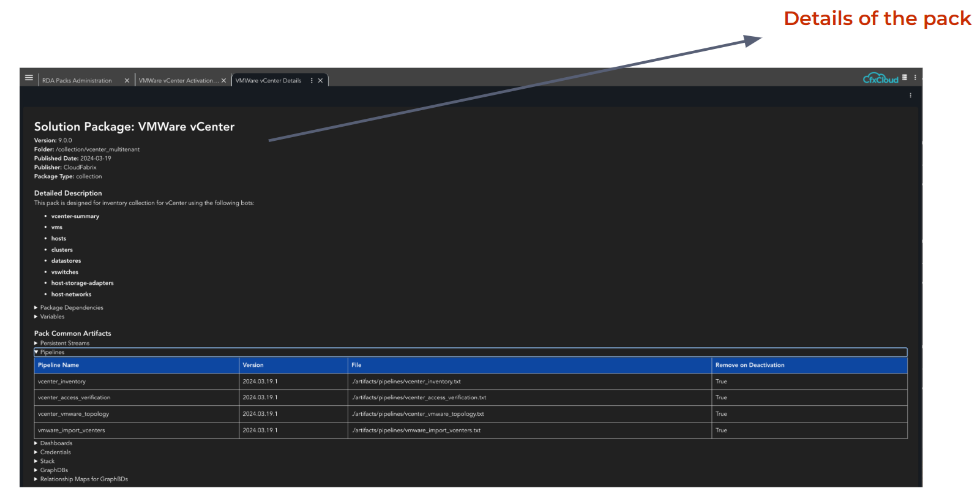Screen dimensions: 980x499
Task: Collapse the Pipelines section
Action: click(52, 353)
